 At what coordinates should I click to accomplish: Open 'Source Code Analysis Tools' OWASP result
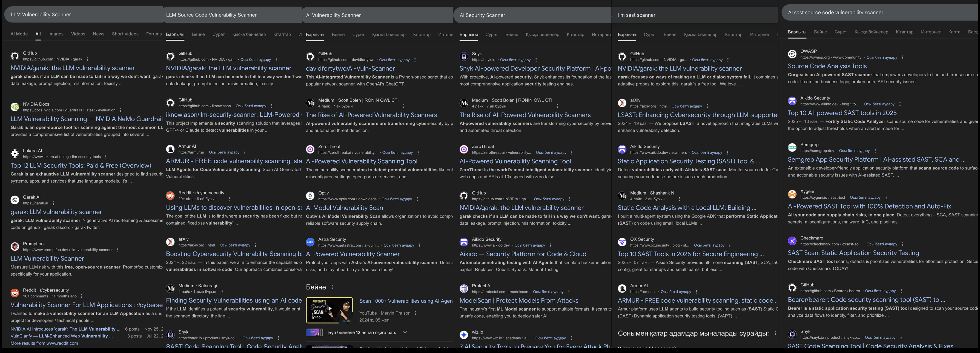tap(827, 66)
